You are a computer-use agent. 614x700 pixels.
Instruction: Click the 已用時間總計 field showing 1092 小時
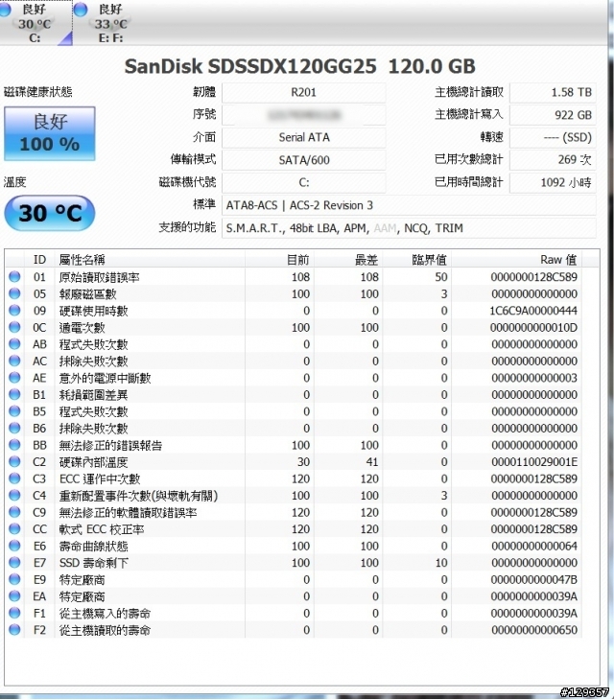[x=553, y=182]
